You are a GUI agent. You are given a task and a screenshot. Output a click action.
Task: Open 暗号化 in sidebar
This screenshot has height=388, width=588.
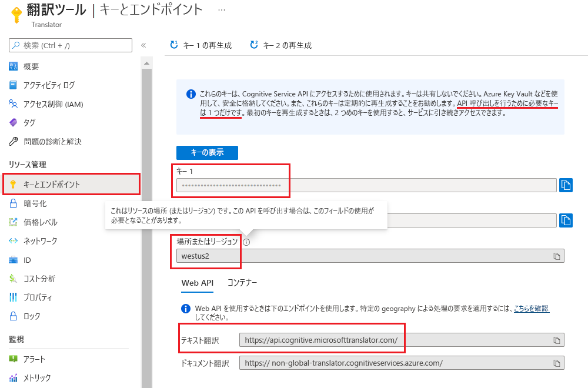pos(35,203)
